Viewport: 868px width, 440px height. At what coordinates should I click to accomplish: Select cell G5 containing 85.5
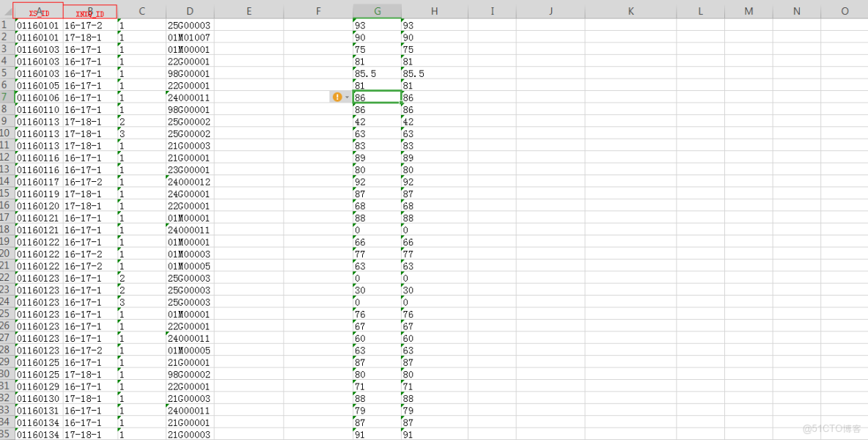click(x=377, y=73)
